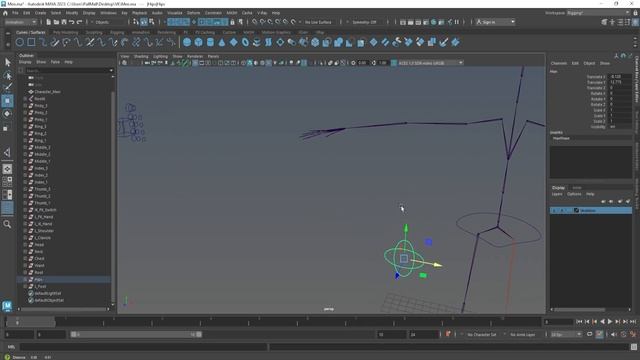The height and width of the screenshot is (360, 640).
Task: Jump to start of playback range
Action: tap(579, 322)
